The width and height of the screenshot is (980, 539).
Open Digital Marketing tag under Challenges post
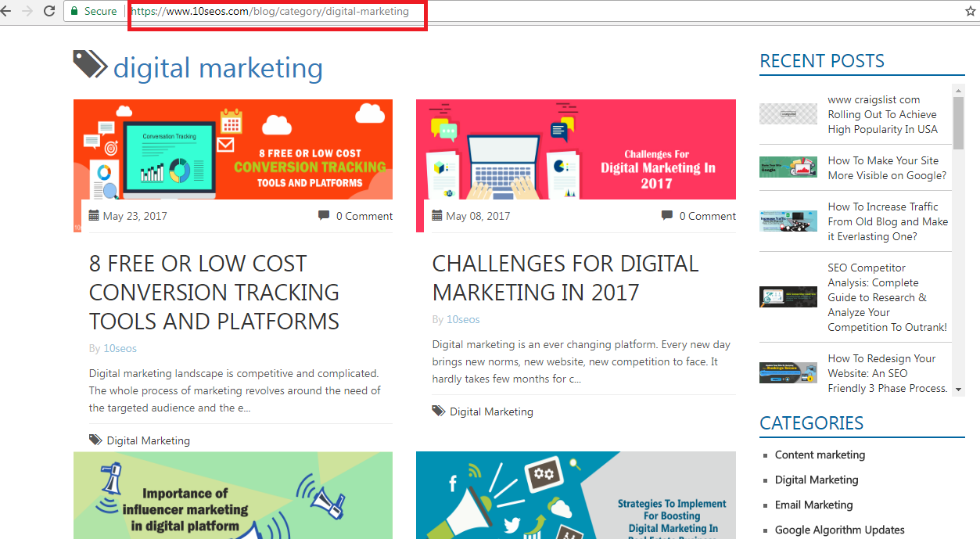(491, 411)
